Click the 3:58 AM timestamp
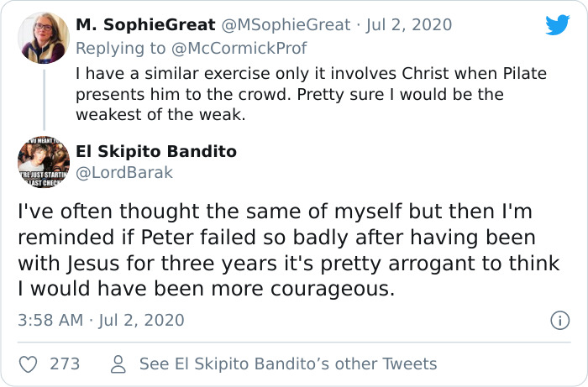 click(52, 320)
